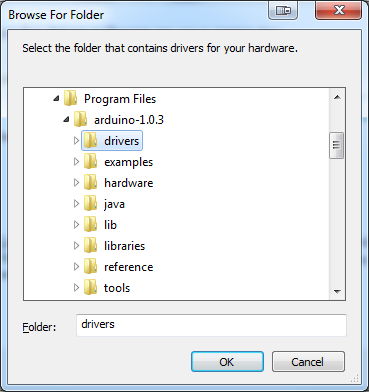This screenshot has width=369, height=392.
Task: Click the scrollbar down arrow
Action: tap(337, 291)
